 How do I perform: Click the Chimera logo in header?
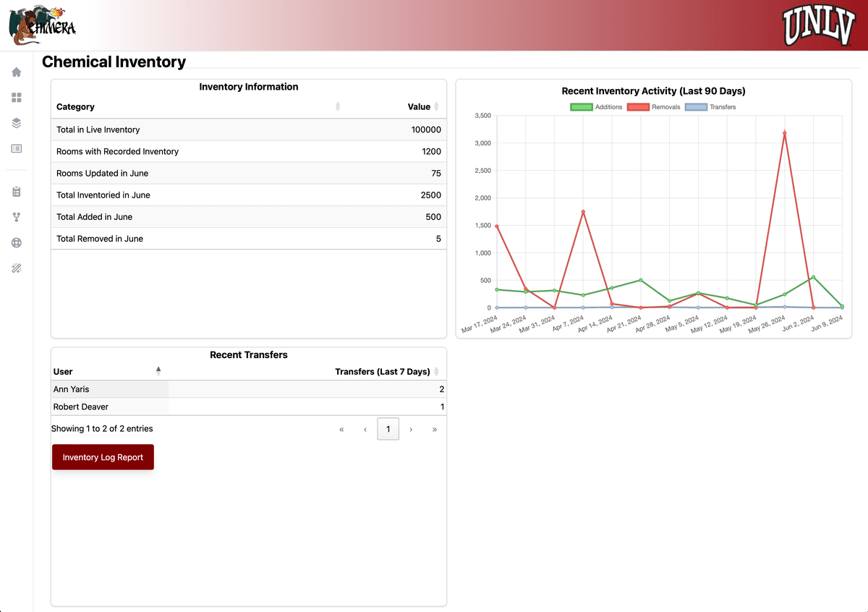42,26
